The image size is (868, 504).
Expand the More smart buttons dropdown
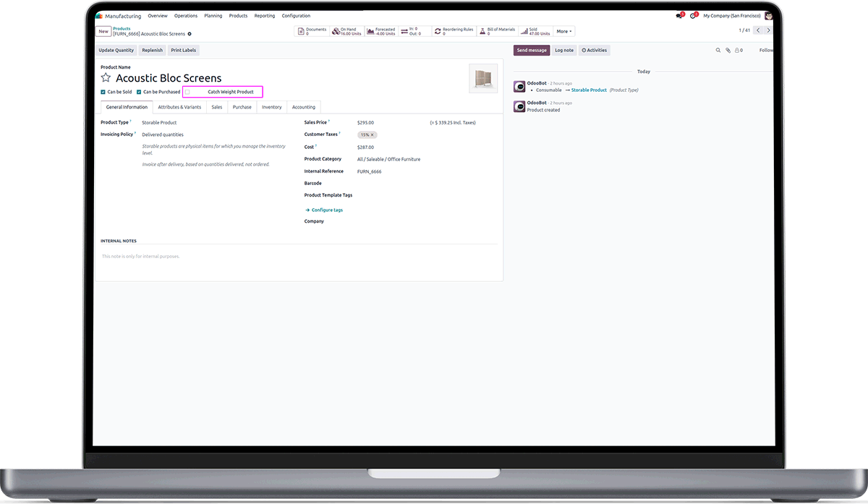coord(564,31)
